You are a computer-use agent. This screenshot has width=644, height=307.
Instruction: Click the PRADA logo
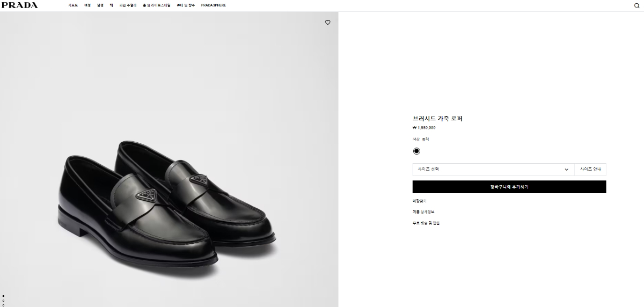19,5
